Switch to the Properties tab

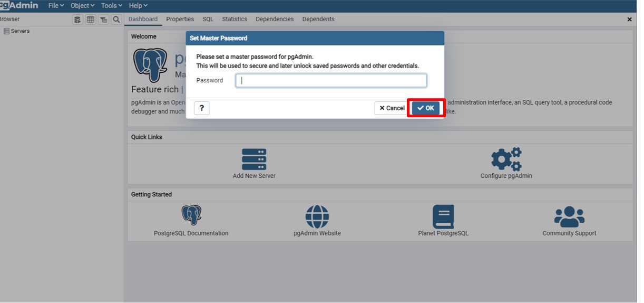[x=180, y=19]
